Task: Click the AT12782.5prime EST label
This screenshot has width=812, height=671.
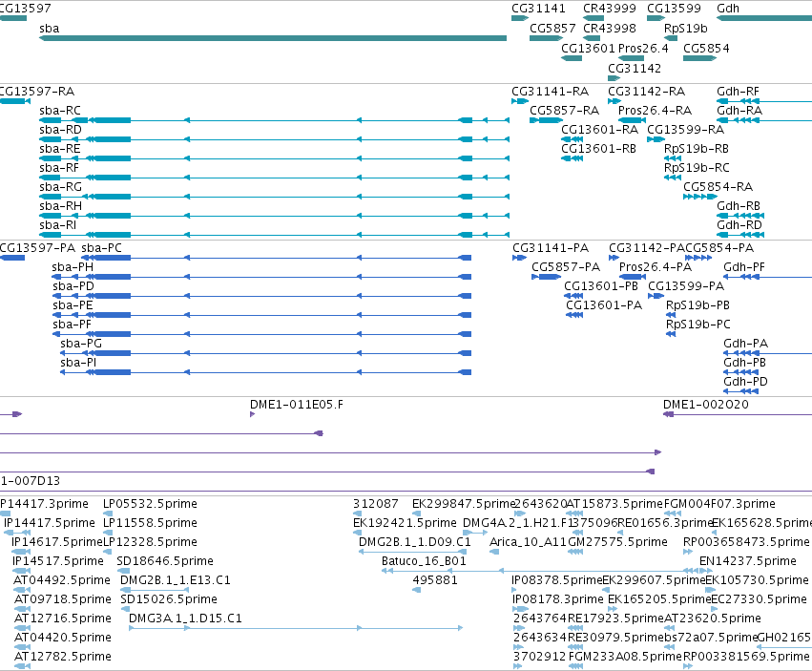Action: pyautogui.click(x=63, y=656)
